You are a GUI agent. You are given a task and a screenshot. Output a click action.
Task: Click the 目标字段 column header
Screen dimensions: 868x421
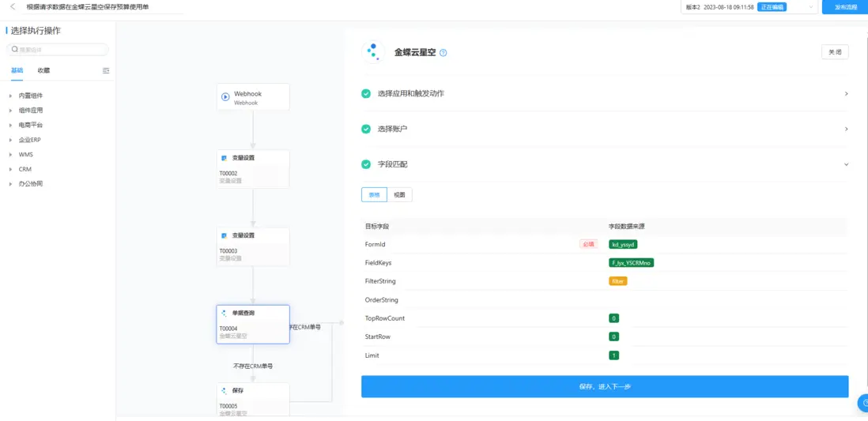pos(376,226)
